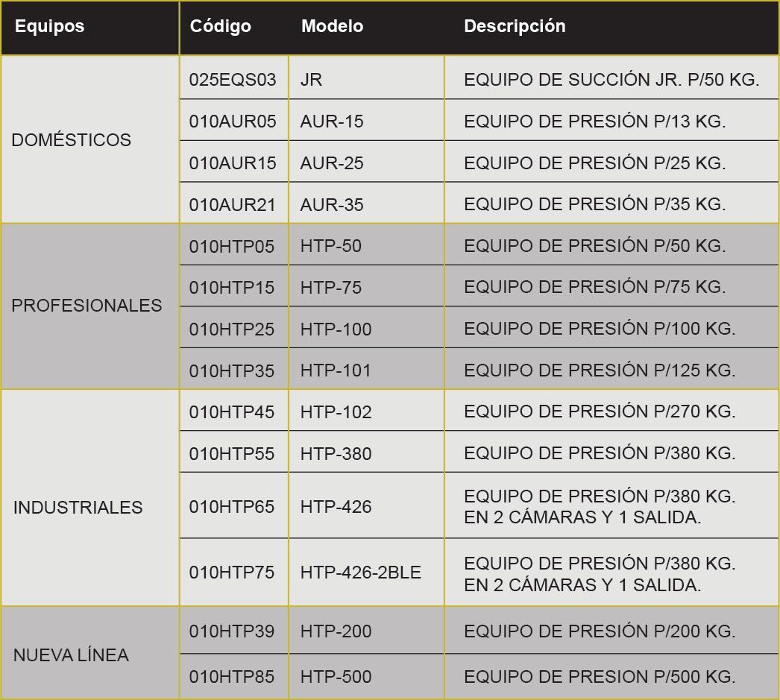The width and height of the screenshot is (780, 700).
Task: Select the HTP-500 model cell
Action: tap(336, 677)
